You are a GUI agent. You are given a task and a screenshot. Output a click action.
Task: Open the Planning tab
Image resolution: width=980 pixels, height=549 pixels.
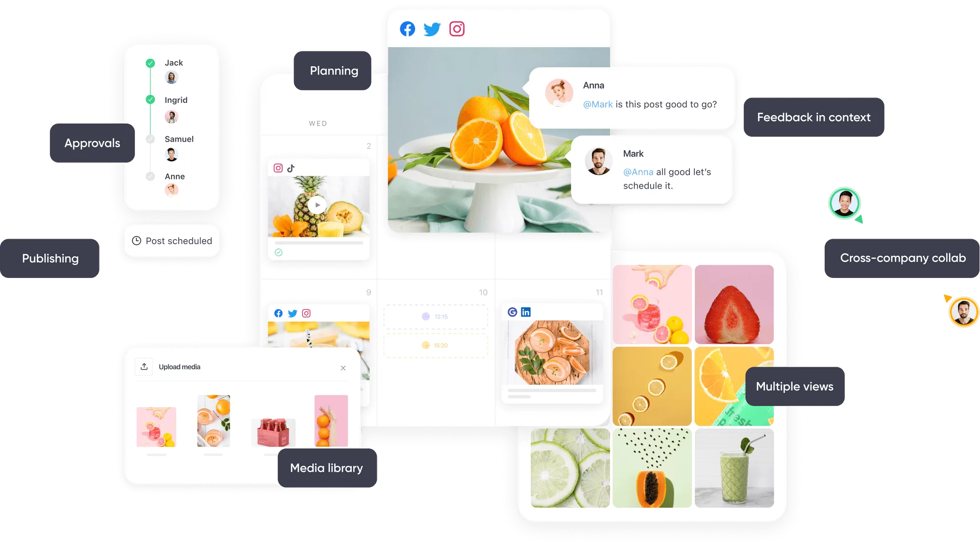334,70
